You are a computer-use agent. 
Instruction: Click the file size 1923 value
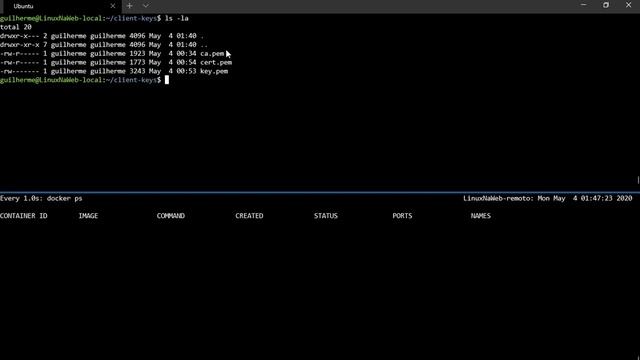(137, 53)
